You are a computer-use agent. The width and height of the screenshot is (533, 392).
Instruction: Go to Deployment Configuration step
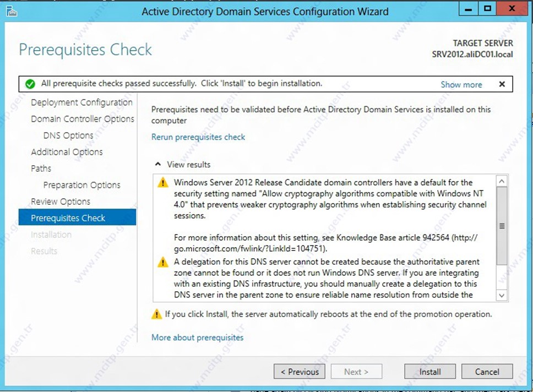click(x=81, y=102)
